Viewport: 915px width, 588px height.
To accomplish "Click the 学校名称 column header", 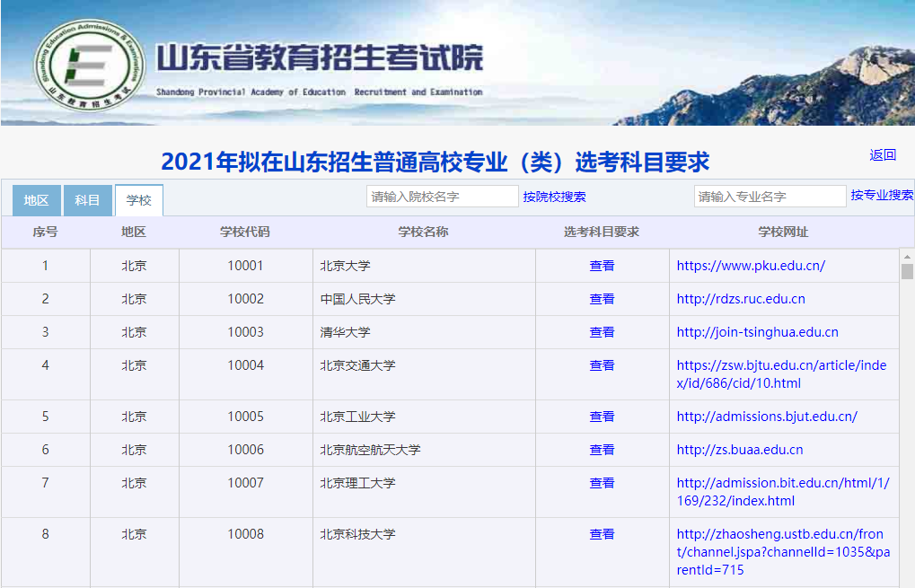I will pyautogui.click(x=424, y=233).
